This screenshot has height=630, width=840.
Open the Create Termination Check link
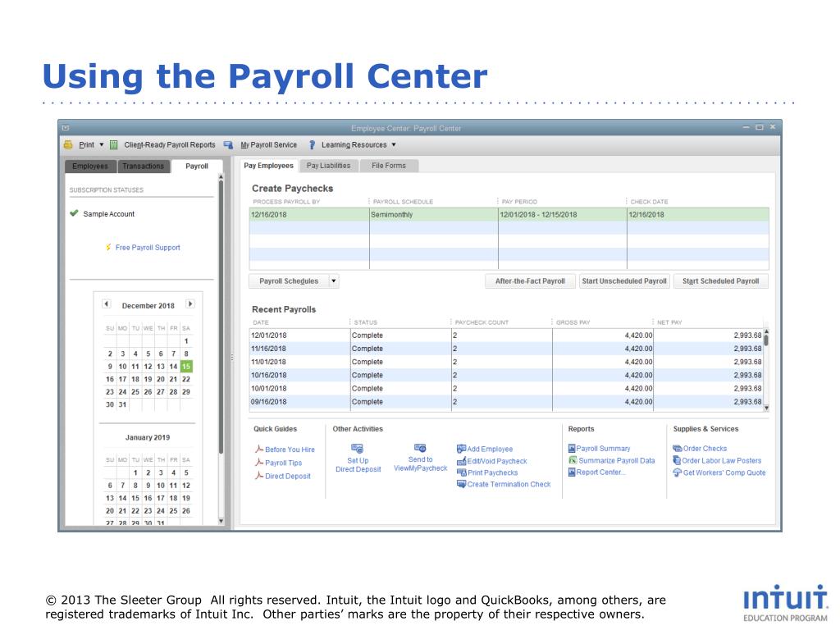pyautogui.click(x=509, y=484)
